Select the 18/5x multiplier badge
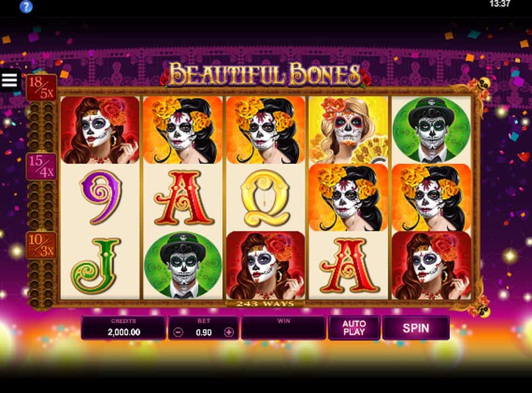The height and width of the screenshot is (393, 532). pyautogui.click(x=42, y=87)
